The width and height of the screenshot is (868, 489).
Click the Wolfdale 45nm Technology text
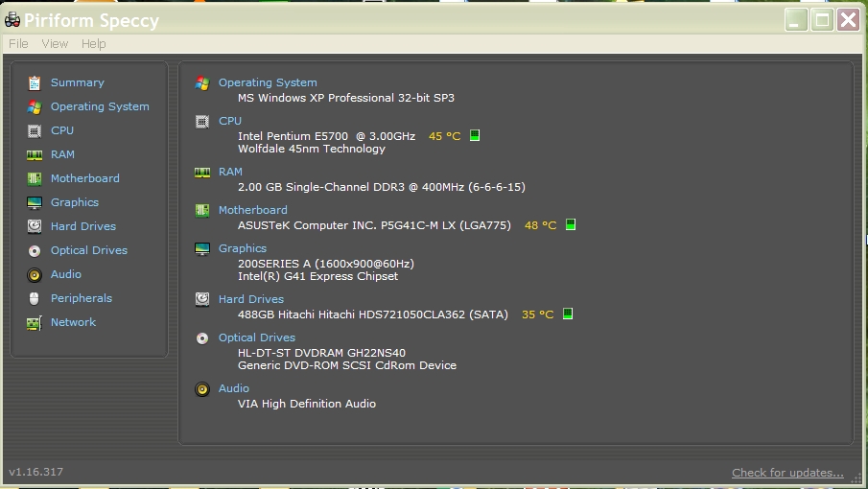[x=312, y=149]
